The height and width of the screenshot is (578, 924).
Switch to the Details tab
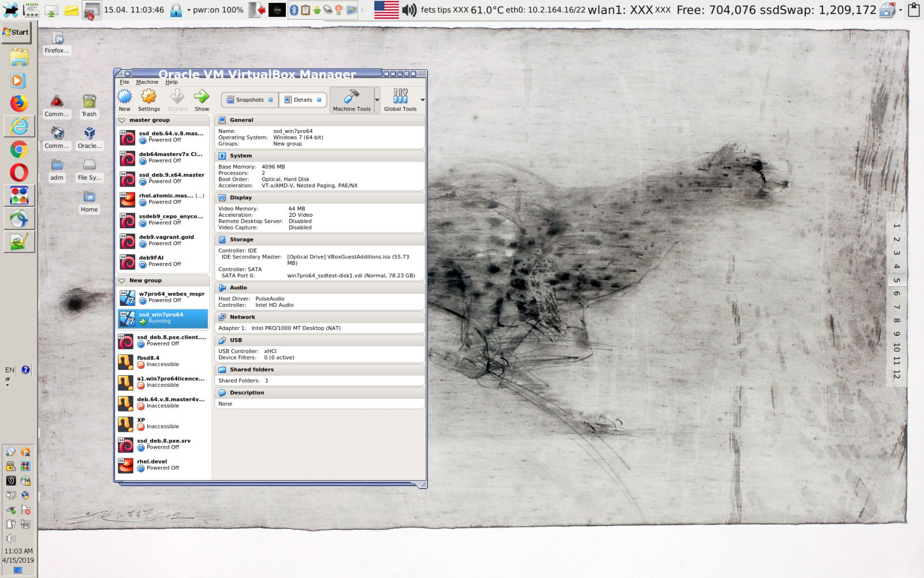tap(301, 99)
